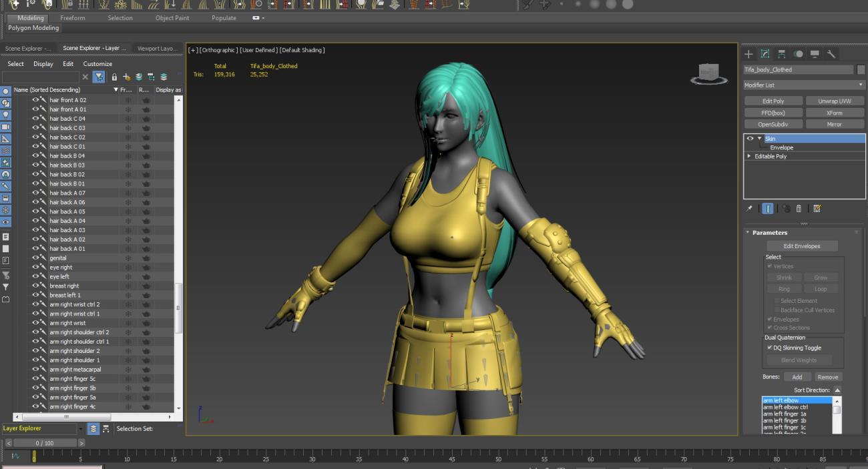This screenshot has height=469, width=868.
Task: Click the Edit Envelopes button
Action: 802,246
